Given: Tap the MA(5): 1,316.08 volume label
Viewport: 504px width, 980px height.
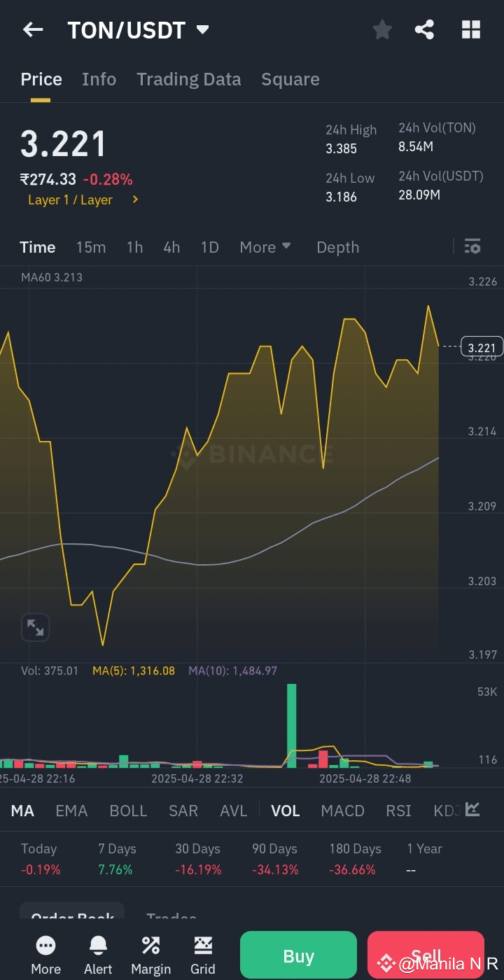Looking at the screenshot, I should (x=134, y=671).
